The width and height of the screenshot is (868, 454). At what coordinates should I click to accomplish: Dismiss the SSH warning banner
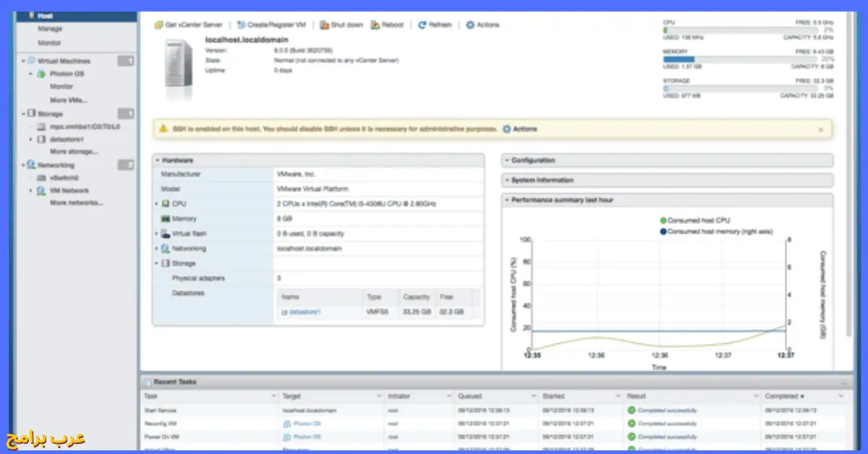pyautogui.click(x=821, y=129)
